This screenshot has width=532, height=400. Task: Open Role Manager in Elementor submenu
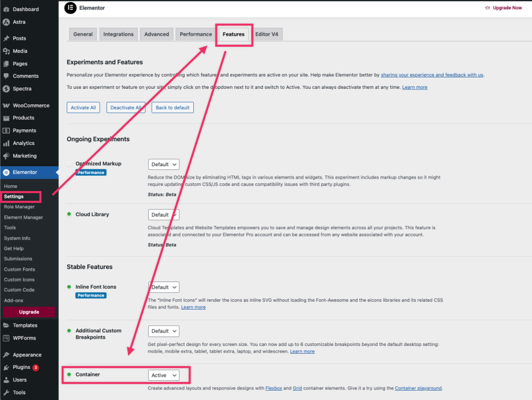(x=19, y=207)
